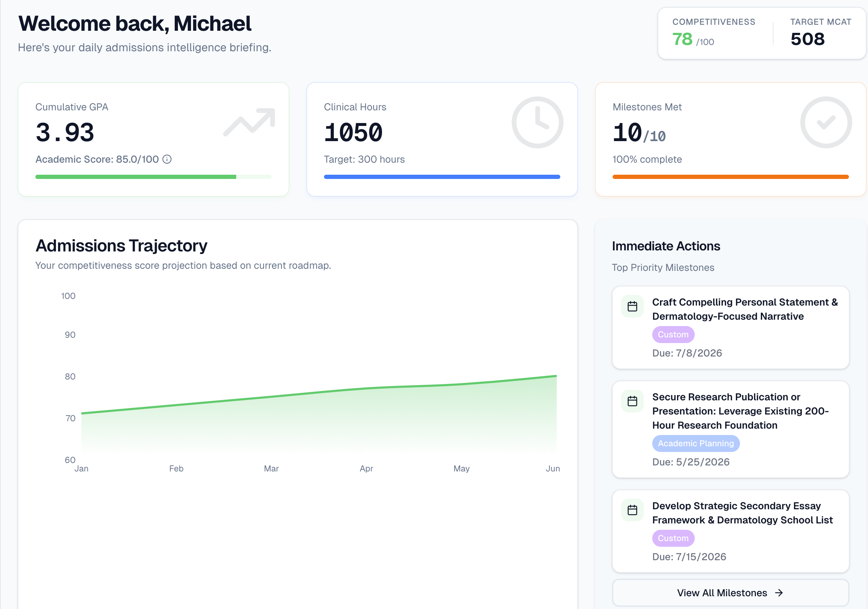The height and width of the screenshot is (609, 868).
Task: Click the TARGET MCAT label
Action: 821,22
